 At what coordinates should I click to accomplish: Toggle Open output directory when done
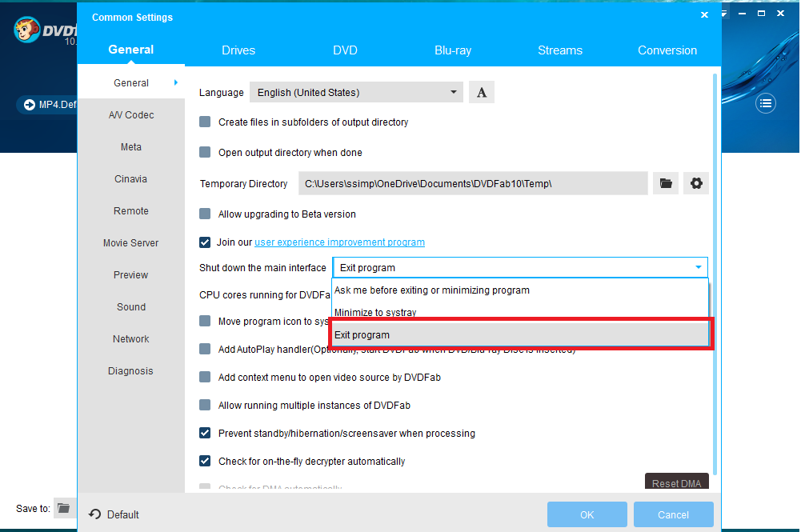[x=205, y=152]
